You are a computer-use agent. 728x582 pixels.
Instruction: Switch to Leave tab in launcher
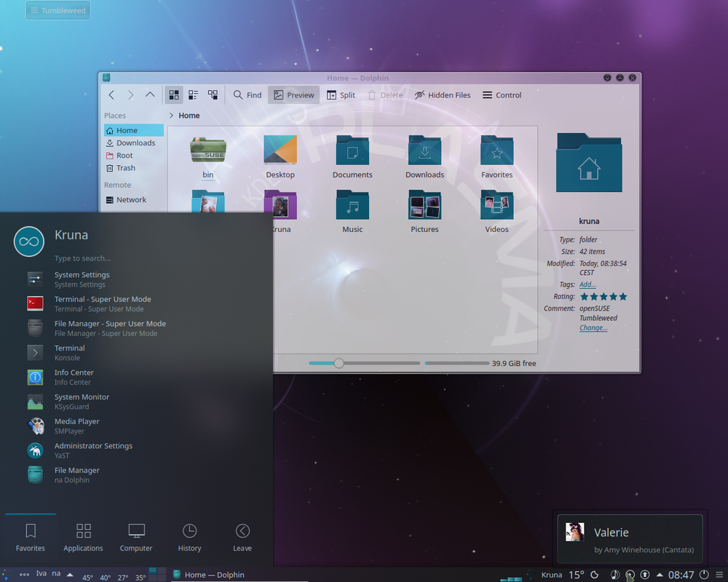pos(242,538)
